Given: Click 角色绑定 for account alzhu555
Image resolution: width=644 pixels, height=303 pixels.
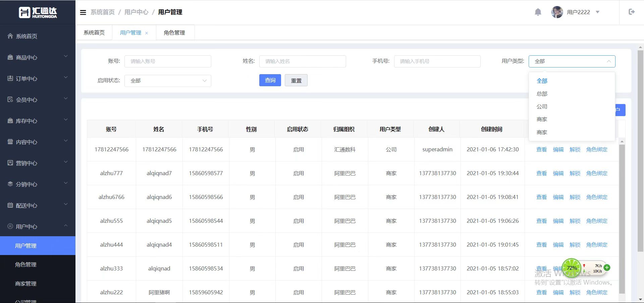Looking at the screenshot, I should click(x=597, y=221).
